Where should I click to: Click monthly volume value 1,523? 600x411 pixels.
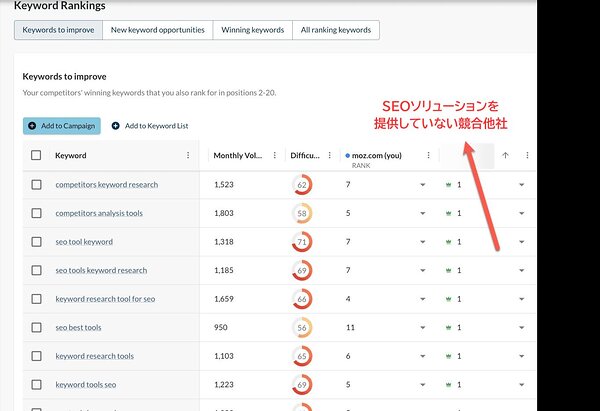tap(224, 184)
